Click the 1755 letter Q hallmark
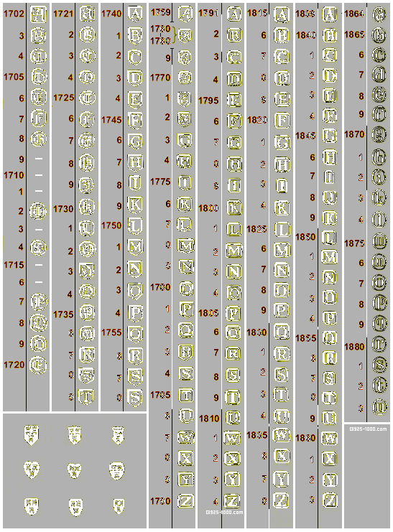 pos(135,334)
